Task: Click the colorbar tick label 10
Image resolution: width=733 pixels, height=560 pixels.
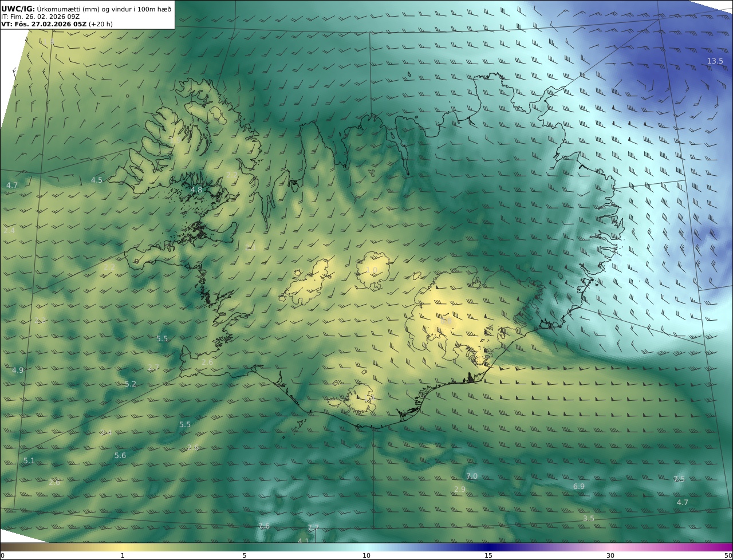Action: (366, 555)
